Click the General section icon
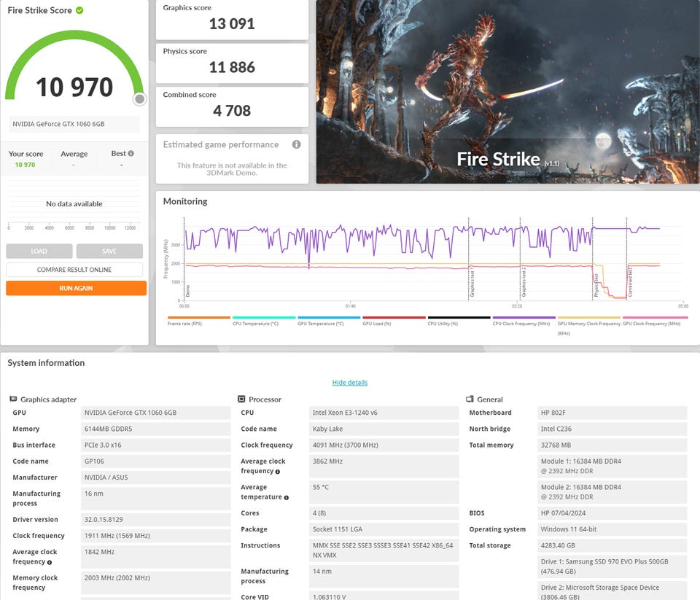 (x=470, y=399)
